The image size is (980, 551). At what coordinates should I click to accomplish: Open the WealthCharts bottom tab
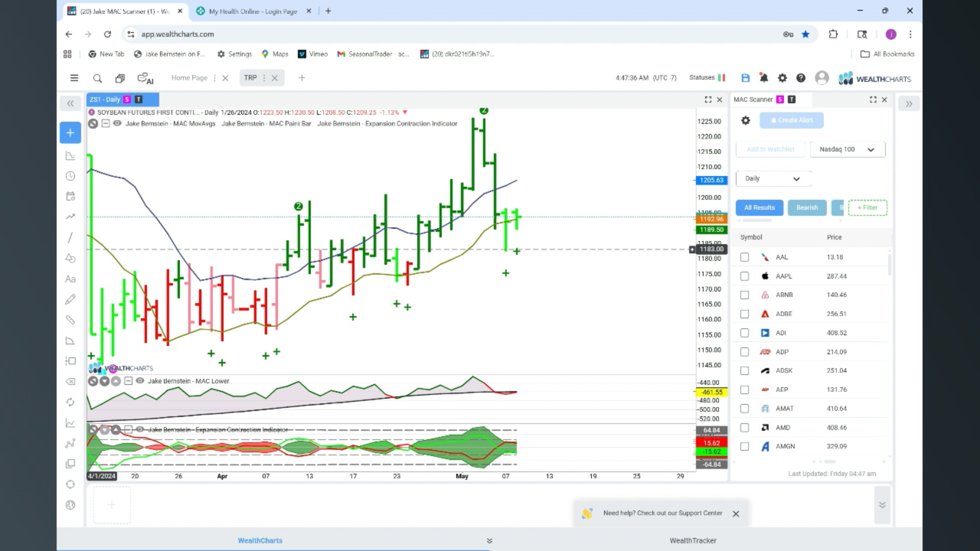click(260, 540)
